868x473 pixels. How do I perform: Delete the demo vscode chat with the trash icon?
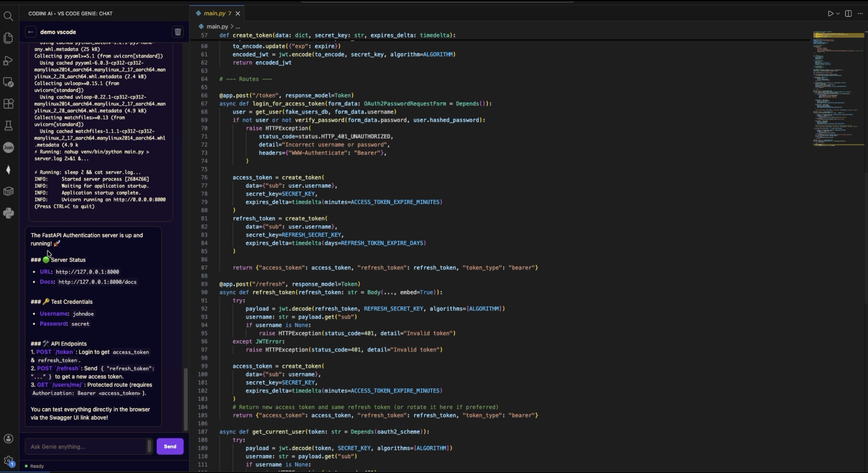(178, 32)
